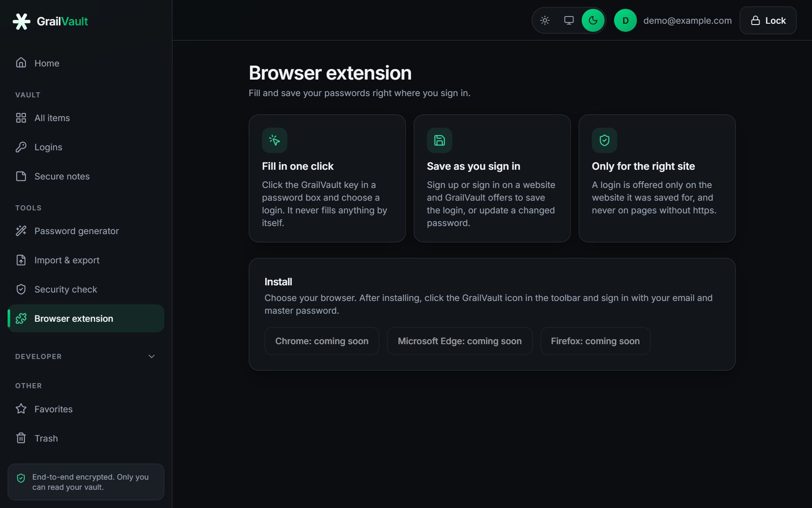Viewport: 812px width, 508px height.
Task: Expand the Developer section chevron
Action: click(x=151, y=356)
